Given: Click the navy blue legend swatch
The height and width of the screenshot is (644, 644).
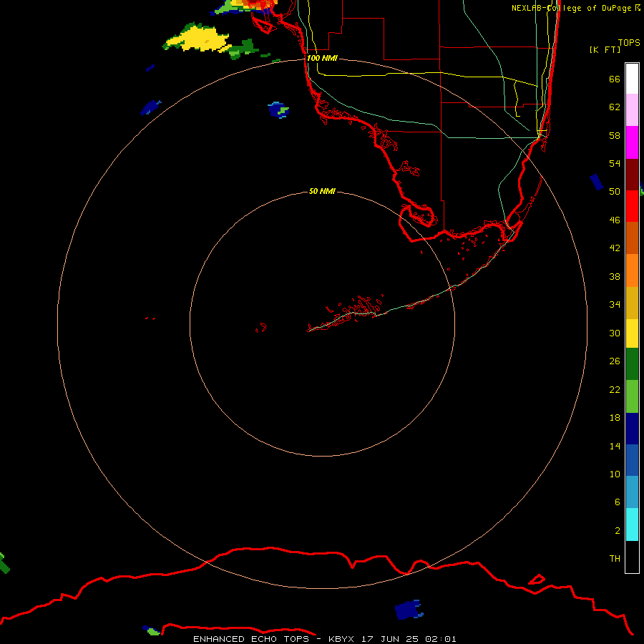Looking at the screenshot, I should pos(632,429).
